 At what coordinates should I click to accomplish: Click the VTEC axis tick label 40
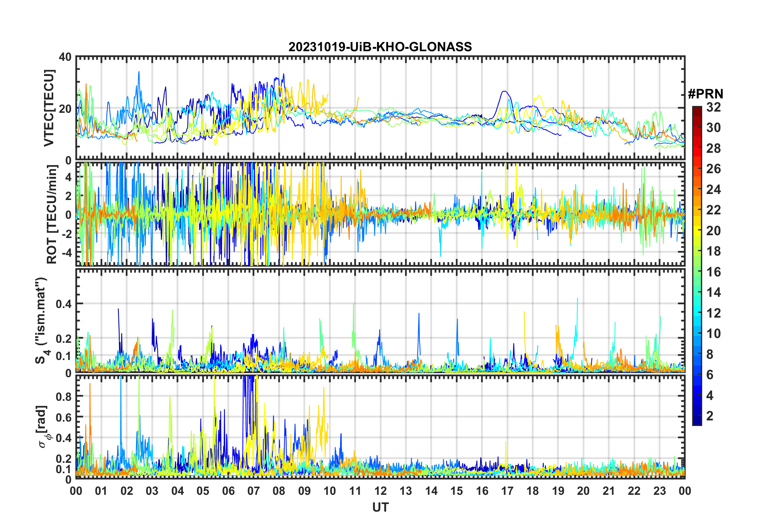click(65, 57)
